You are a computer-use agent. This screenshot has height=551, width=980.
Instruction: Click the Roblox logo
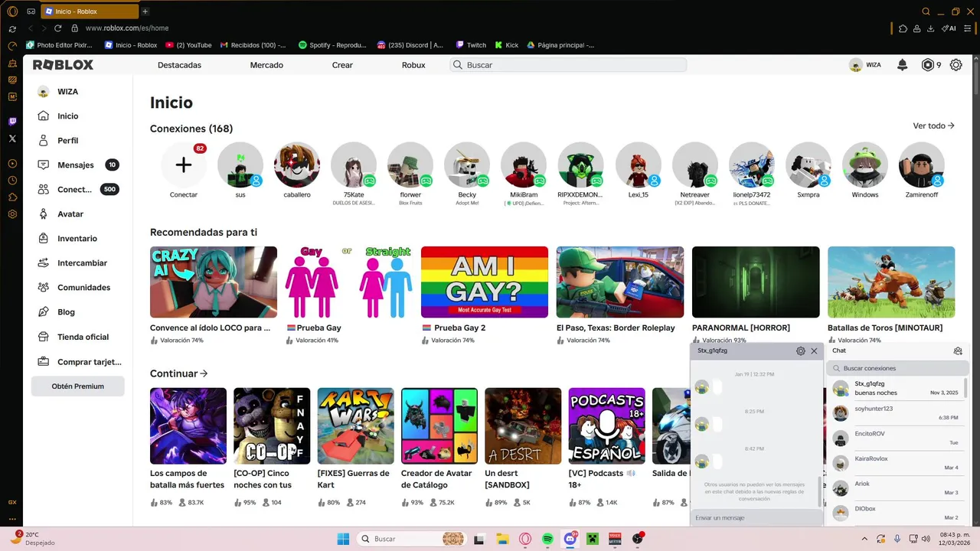click(63, 65)
